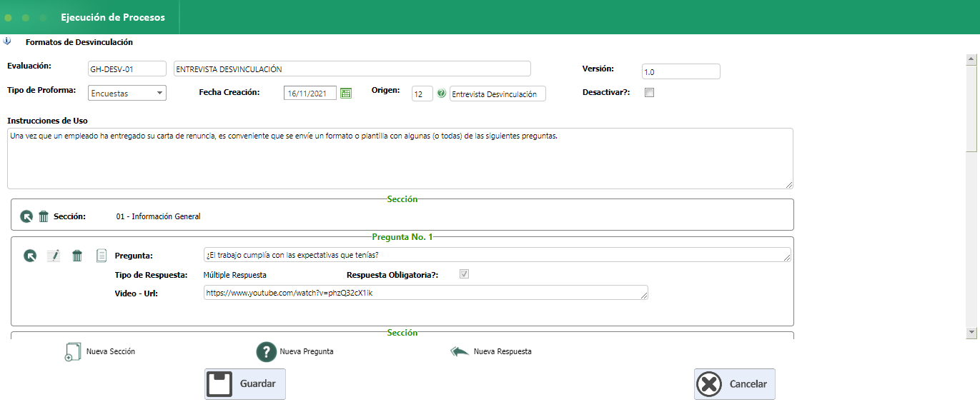Click the Ejecución de Procesos title tab
Image resolution: width=980 pixels, height=417 pixels.
click(x=113, y=17)
